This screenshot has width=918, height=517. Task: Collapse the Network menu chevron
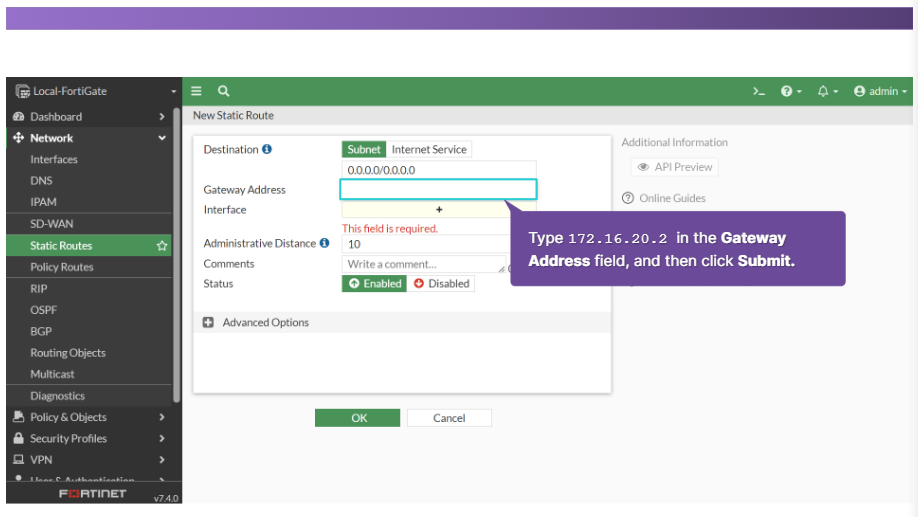tap(162, 138)
